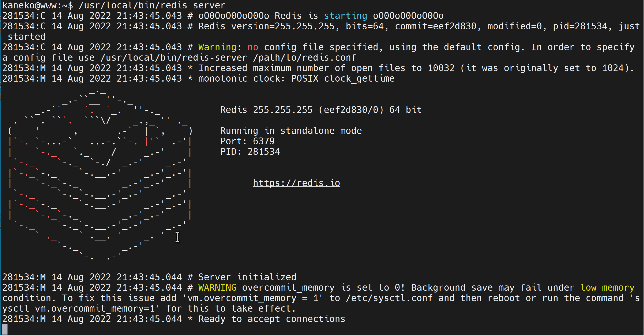Click the yellow 'low memory' text
Viewport: 644px width, 335px height.
[607, 287]
